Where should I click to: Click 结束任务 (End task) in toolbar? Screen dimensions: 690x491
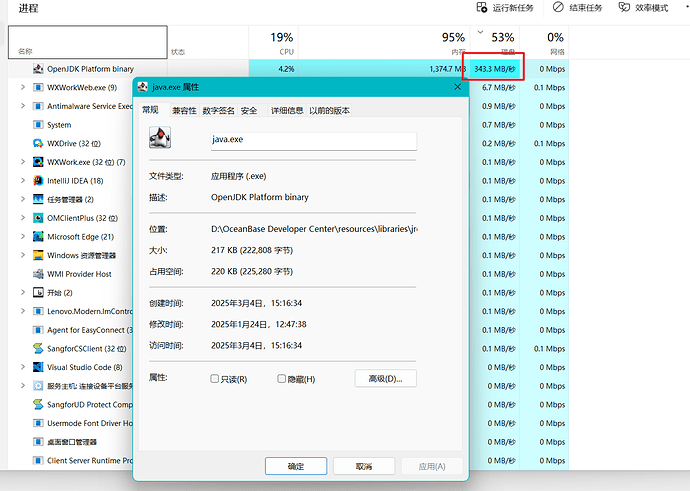click(x=577, y=7)
